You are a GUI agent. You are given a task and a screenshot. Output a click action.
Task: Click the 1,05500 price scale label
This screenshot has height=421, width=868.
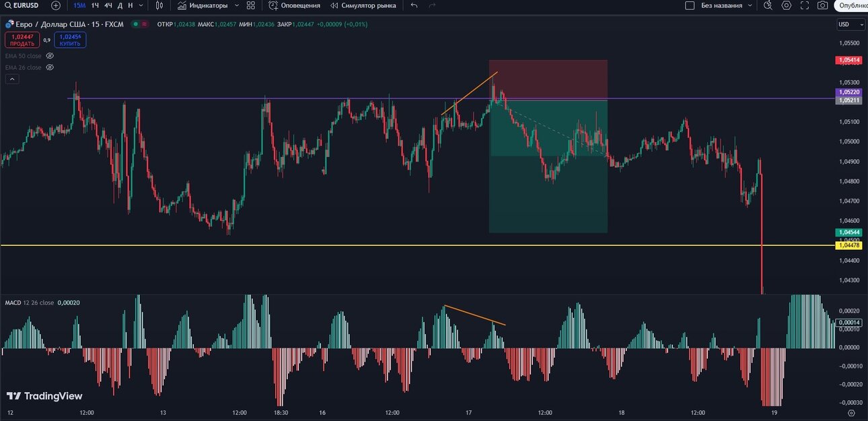click(x=849, y=42)
